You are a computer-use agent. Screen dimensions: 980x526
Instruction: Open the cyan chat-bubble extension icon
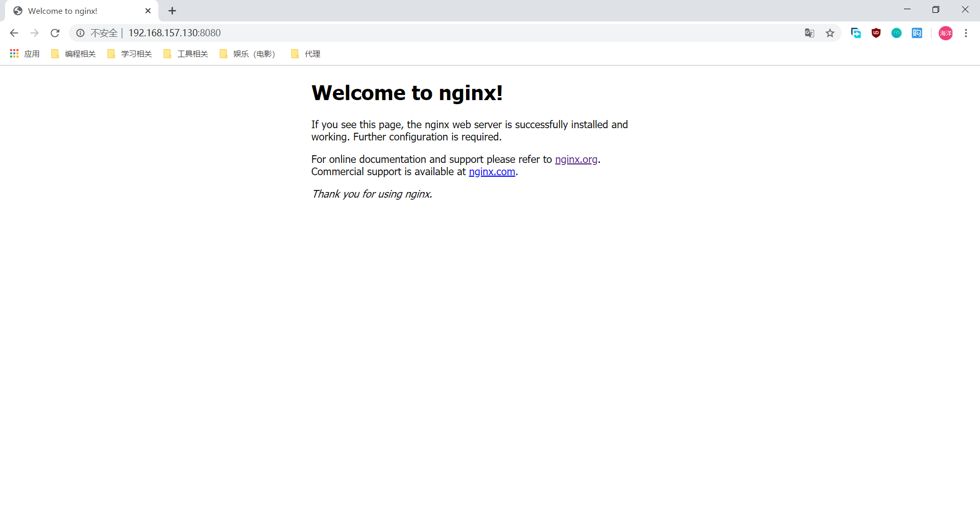(x=856, y=33)
